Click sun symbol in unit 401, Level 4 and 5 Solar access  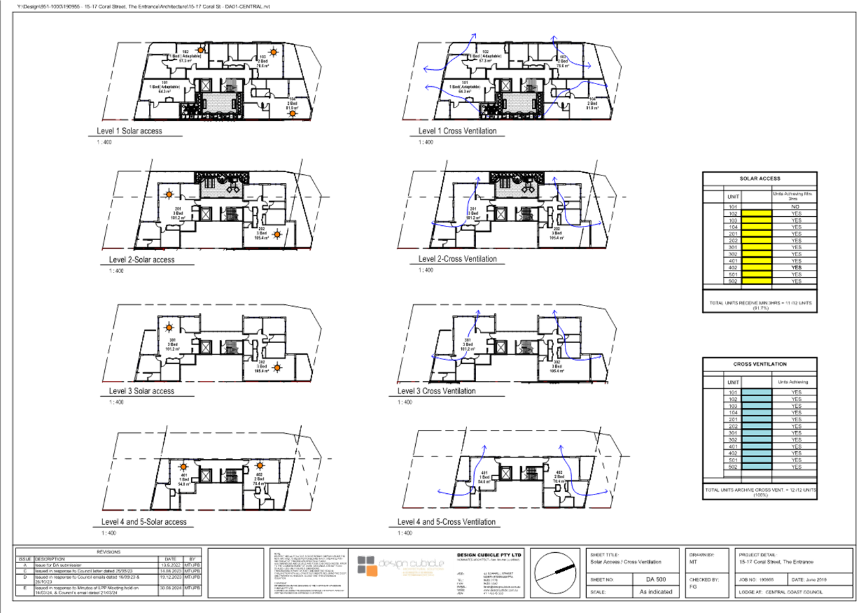pyautogui.click(x=184, y=466)
